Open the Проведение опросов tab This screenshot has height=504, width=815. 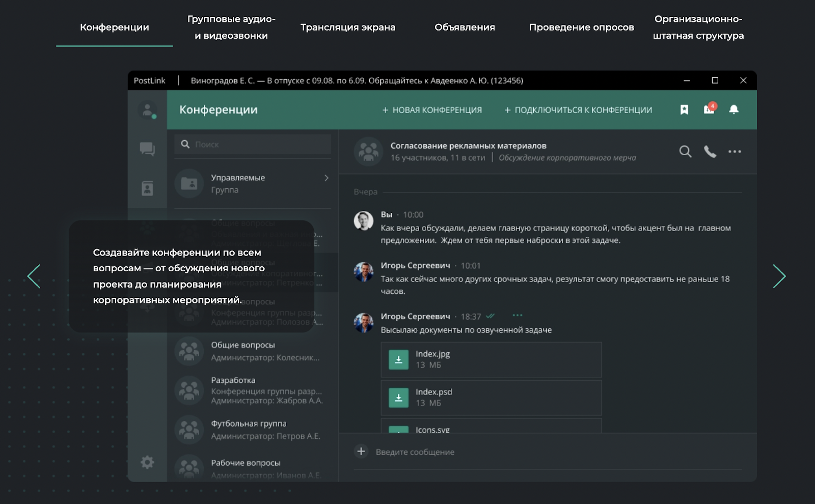pyautogui.click(x=581, y=27)
